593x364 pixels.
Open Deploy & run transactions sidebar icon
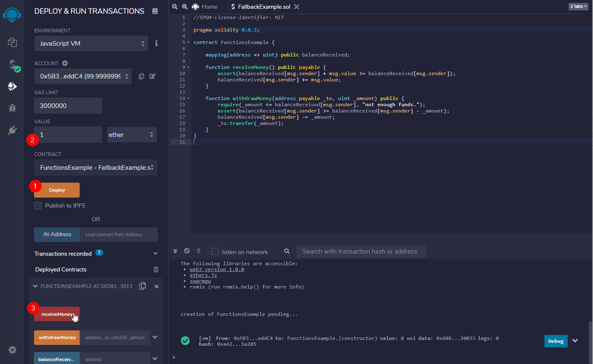click(12, 86)
